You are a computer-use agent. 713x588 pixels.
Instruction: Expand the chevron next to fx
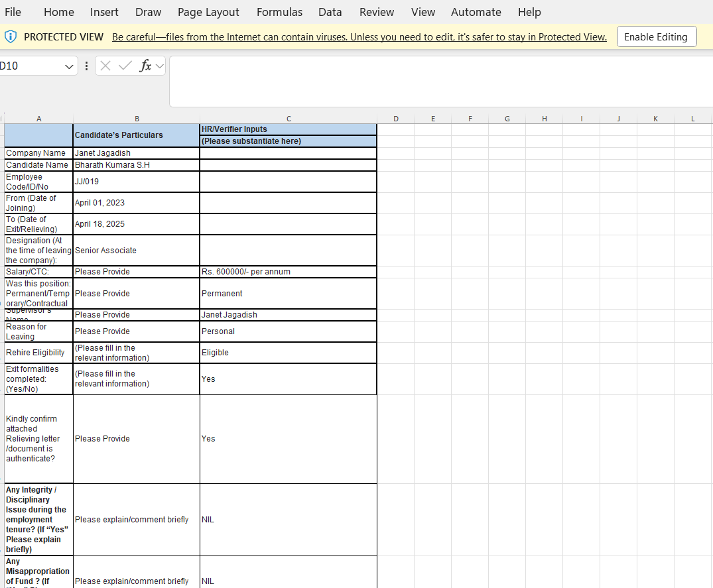tap(160, 66)
